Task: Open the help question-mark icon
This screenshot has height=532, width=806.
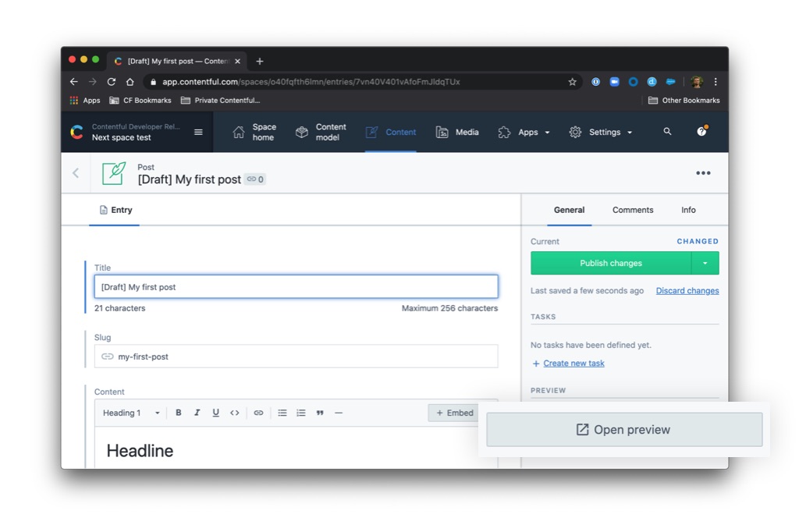Action: (x=701, y=131)
